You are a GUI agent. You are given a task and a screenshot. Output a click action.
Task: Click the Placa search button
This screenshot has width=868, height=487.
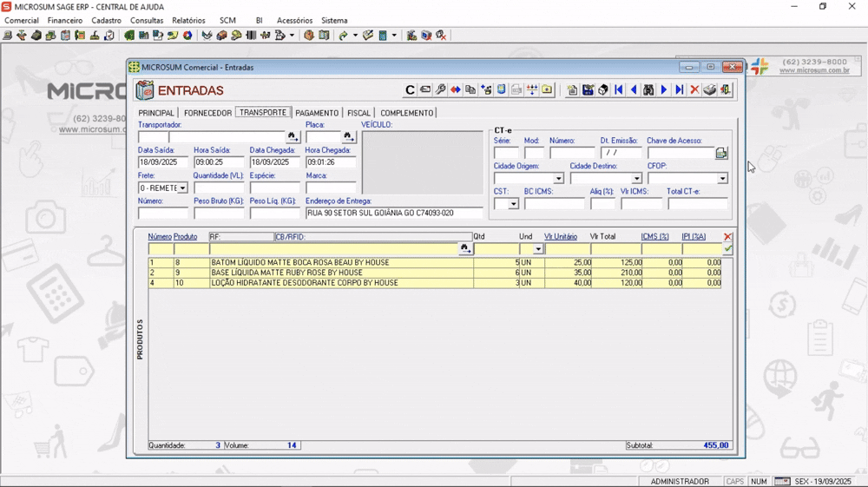tap(348, 136)
